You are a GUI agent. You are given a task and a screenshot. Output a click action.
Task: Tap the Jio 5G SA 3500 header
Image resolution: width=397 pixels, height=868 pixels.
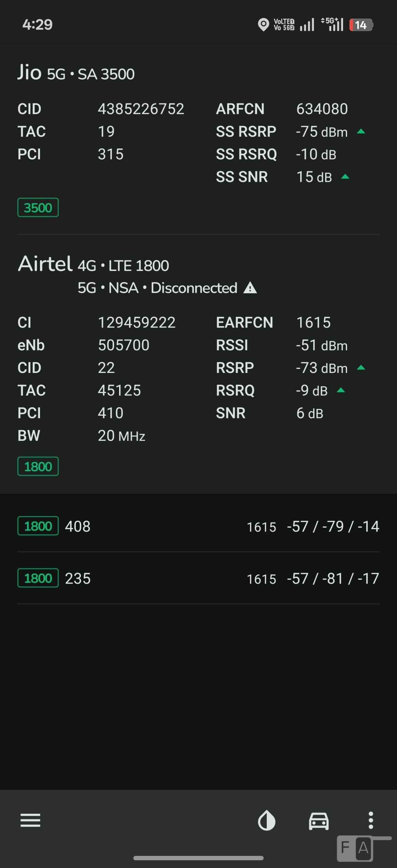pos(76,73)
